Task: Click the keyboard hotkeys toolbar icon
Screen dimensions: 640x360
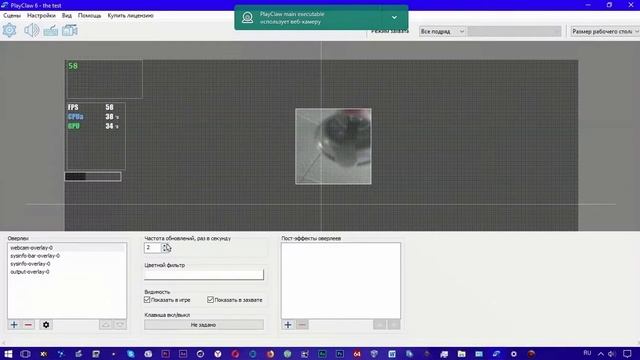Action: [51, 31]
